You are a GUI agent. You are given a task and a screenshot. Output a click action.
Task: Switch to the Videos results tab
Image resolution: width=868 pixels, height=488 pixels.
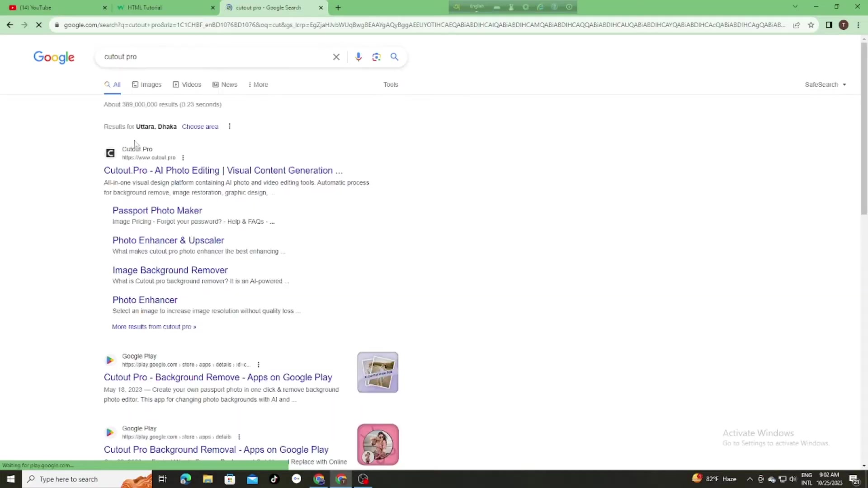[x=187, y=84]
